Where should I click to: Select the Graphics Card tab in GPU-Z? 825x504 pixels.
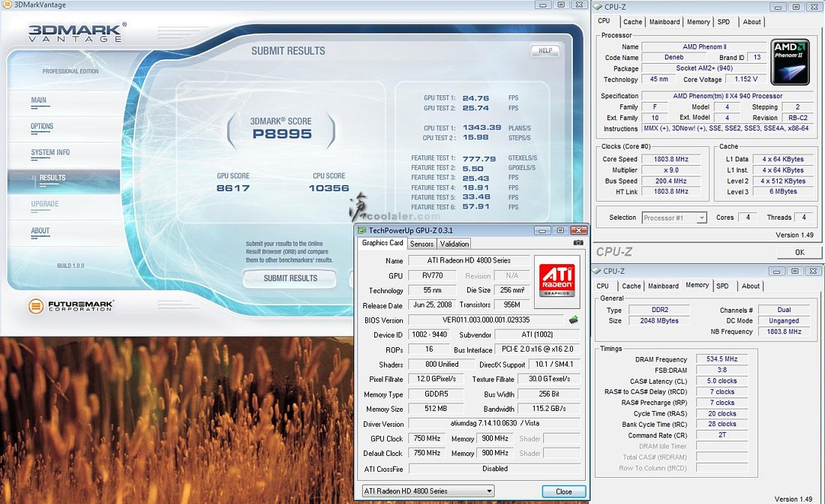pos(382,243)
